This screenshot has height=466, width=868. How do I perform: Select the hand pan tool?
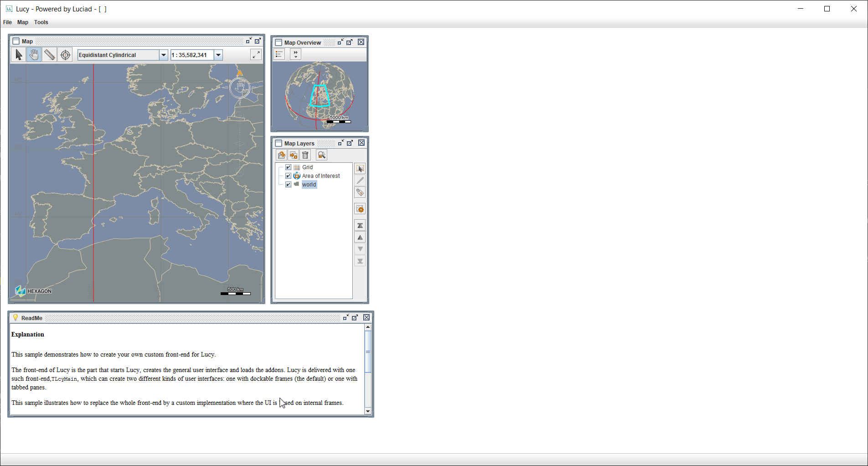pyautogui.click(x=34, y=55)
